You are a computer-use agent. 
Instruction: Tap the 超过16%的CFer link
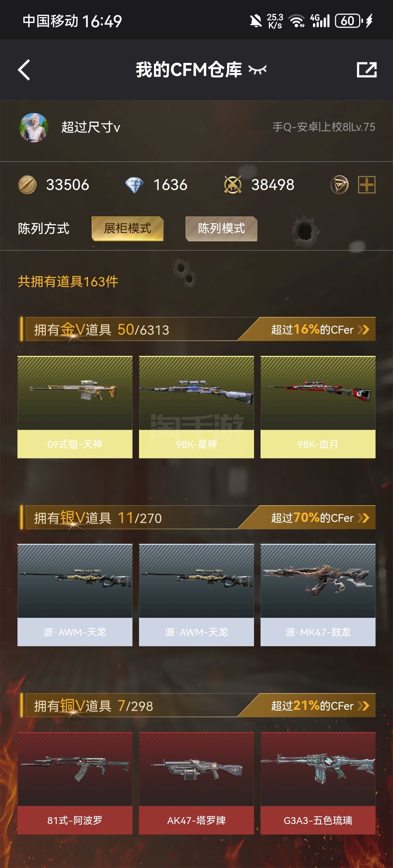pos(312,329)
